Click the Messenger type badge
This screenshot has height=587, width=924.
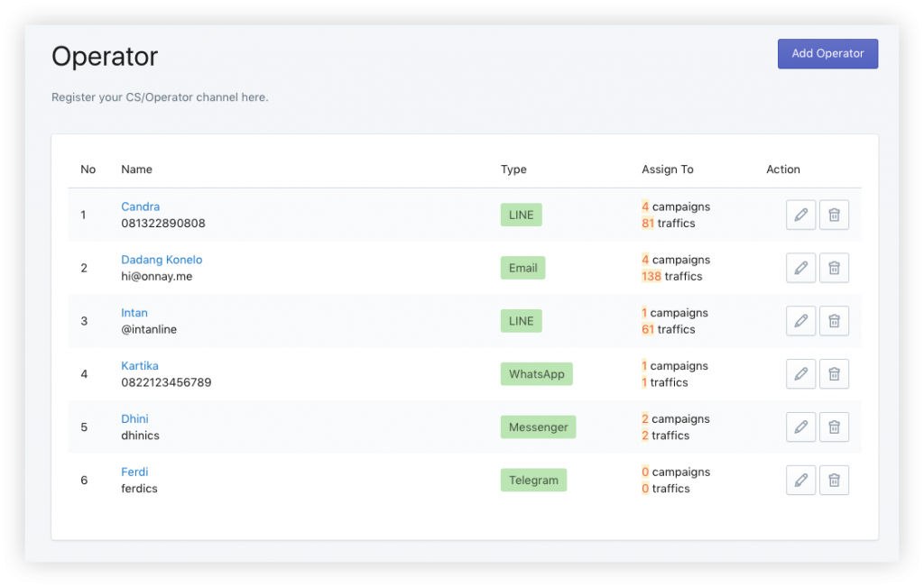tap(538, 426)
